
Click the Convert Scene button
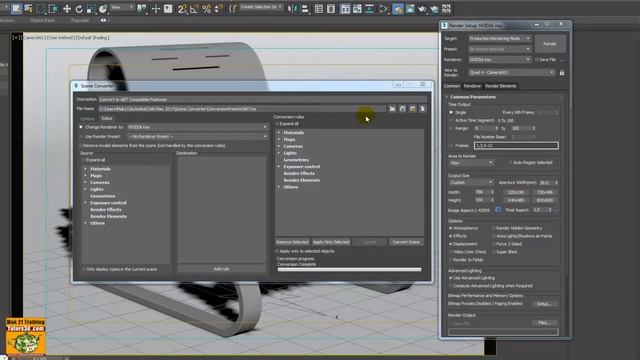click(x=406, y=242)
